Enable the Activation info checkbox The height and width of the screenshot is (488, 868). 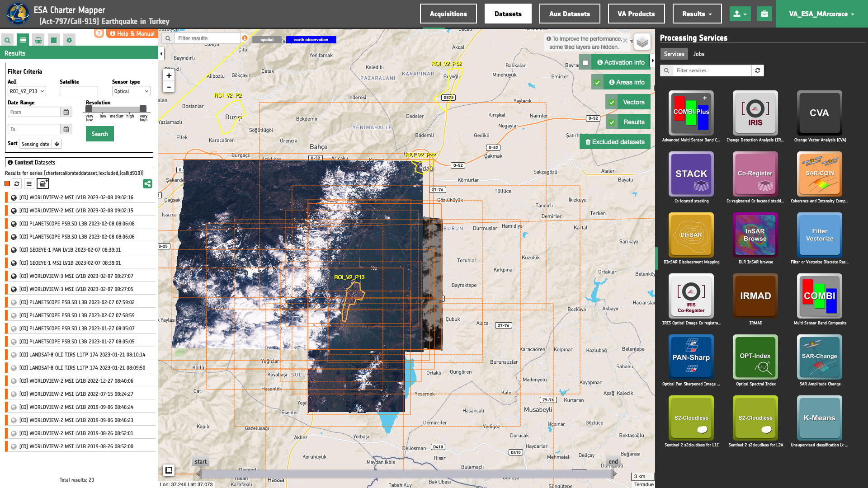[585, 63]
